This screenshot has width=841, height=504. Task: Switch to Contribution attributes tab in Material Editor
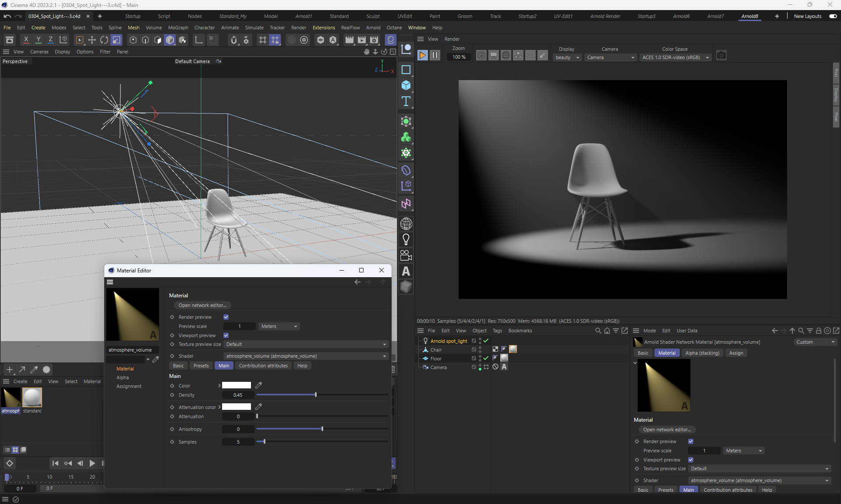[x=263, y=366]
